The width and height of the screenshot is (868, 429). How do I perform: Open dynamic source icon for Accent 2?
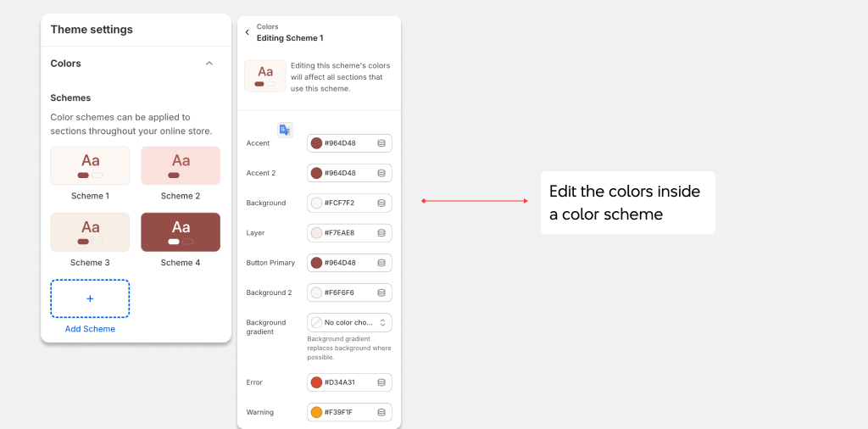pos(381,173)
